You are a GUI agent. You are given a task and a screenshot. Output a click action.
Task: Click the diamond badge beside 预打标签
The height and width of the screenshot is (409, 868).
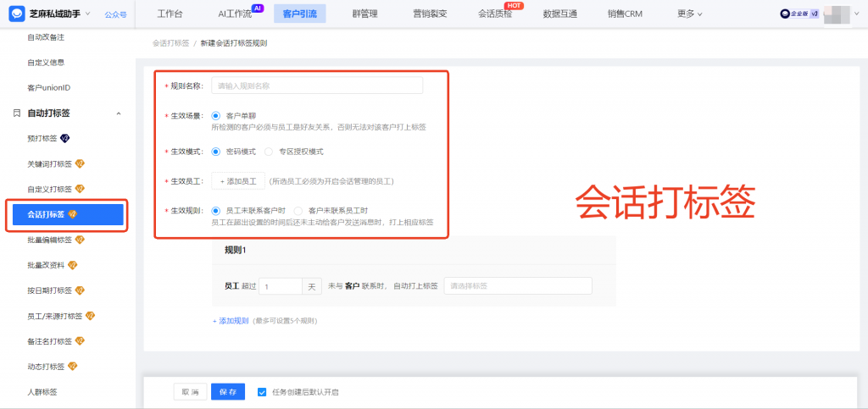coord(64,138)
